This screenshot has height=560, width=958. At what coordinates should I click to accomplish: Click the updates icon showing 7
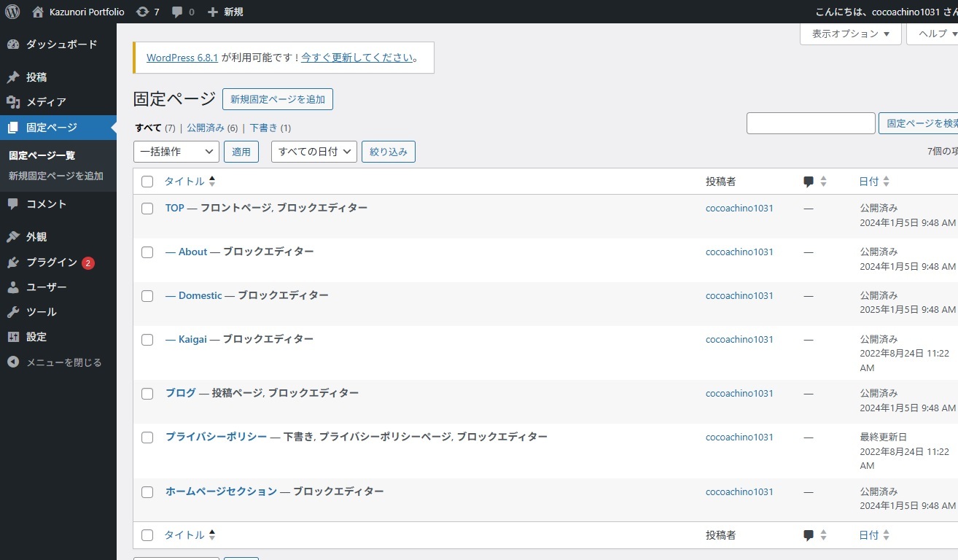147,12
